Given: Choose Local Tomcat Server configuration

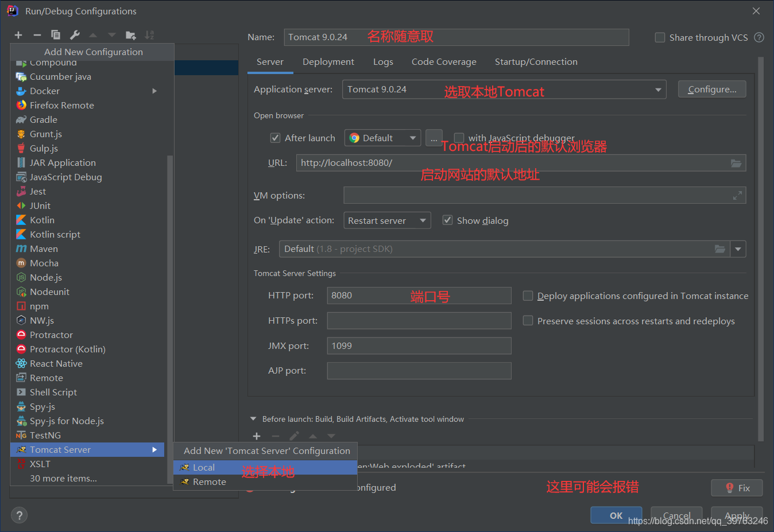Looking at the screenshot, I should [265, 468].
